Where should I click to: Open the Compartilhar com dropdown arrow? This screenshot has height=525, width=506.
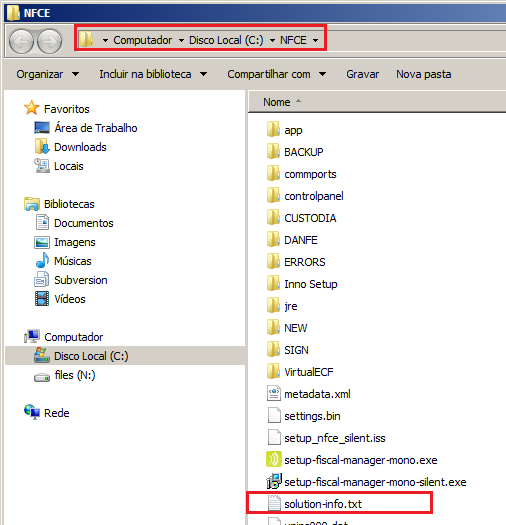[x=322, y=74]
